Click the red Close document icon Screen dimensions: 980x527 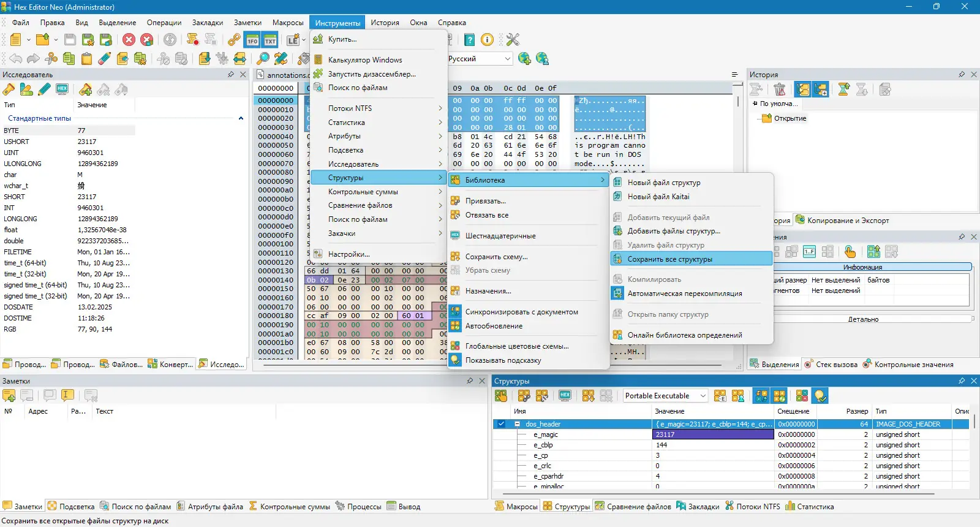tap(129, 40)
